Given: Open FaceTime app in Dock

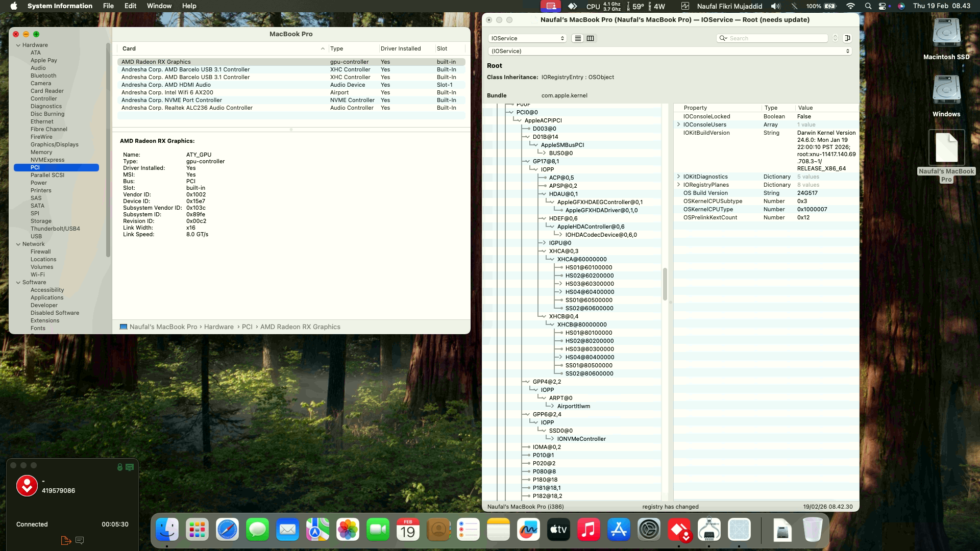Looking at the screenshot, I should tap(378, 530).
